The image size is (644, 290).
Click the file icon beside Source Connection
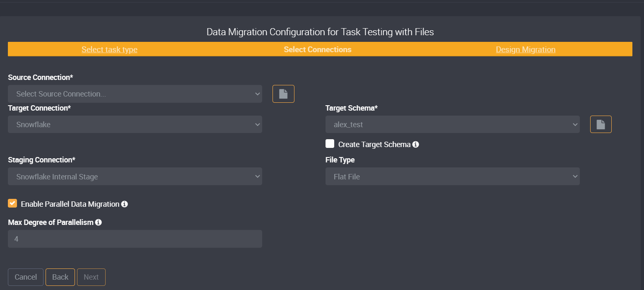coord(283,94)
